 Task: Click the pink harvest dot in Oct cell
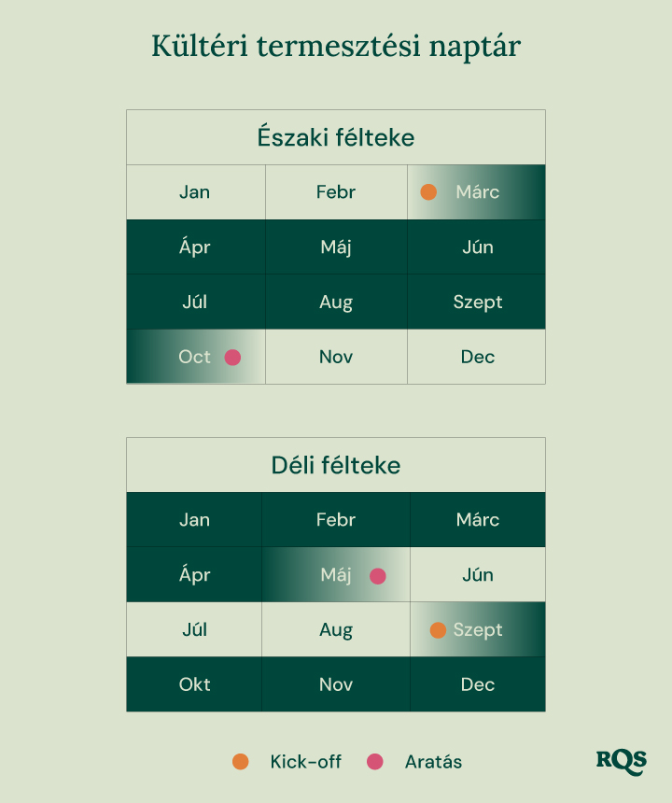pos(232,357)
